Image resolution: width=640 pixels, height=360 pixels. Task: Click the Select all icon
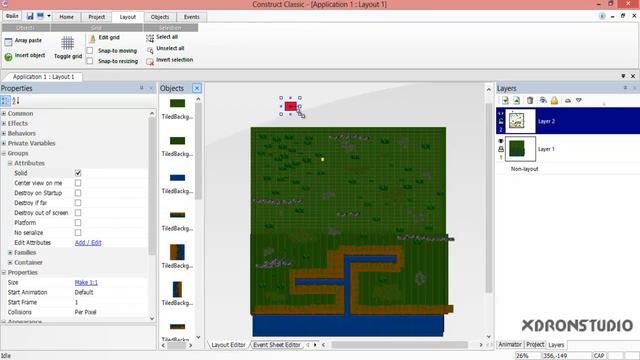click(x=150, y=38)
